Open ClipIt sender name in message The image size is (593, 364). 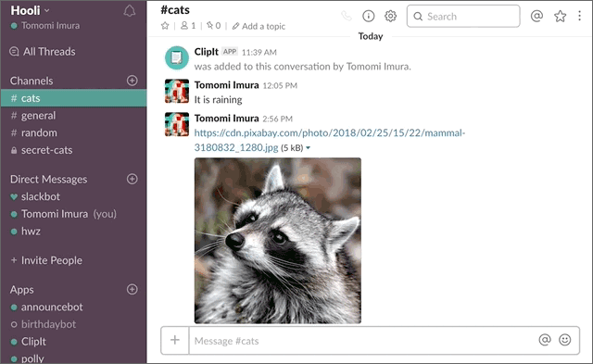pos(206,52)
